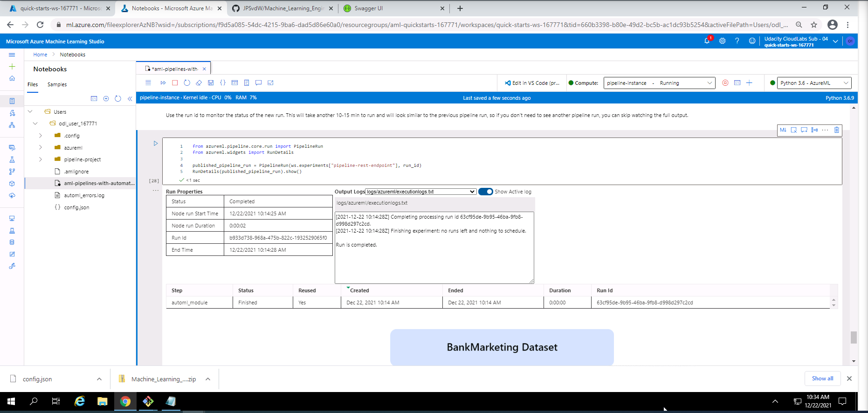Open help question mark in Azure header

coord(737,41)
